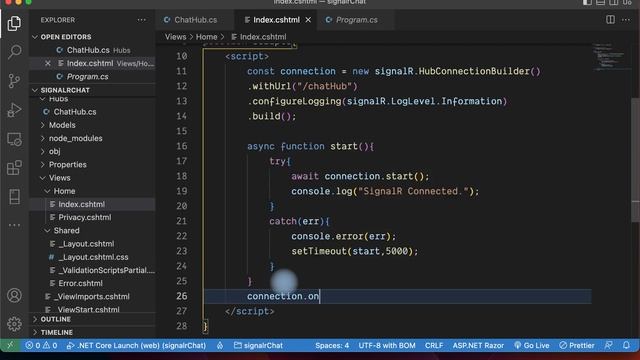Collapse the Home folder
640x360 pixels.
pos(64,191)
